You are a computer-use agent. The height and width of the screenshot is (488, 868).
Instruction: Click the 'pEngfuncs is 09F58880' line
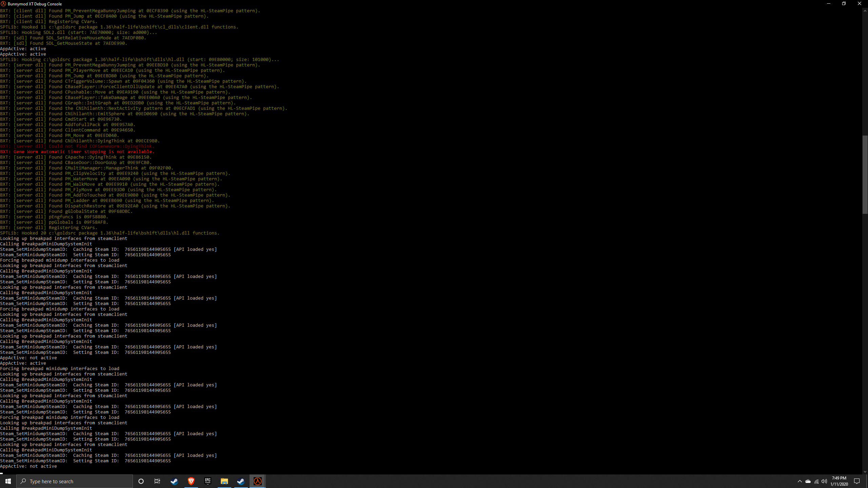coord(54,217)
